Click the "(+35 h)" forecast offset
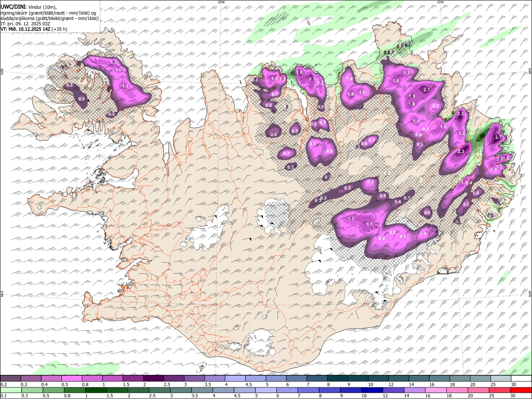The width and height of the screenshot is (532, 399). 60,29
